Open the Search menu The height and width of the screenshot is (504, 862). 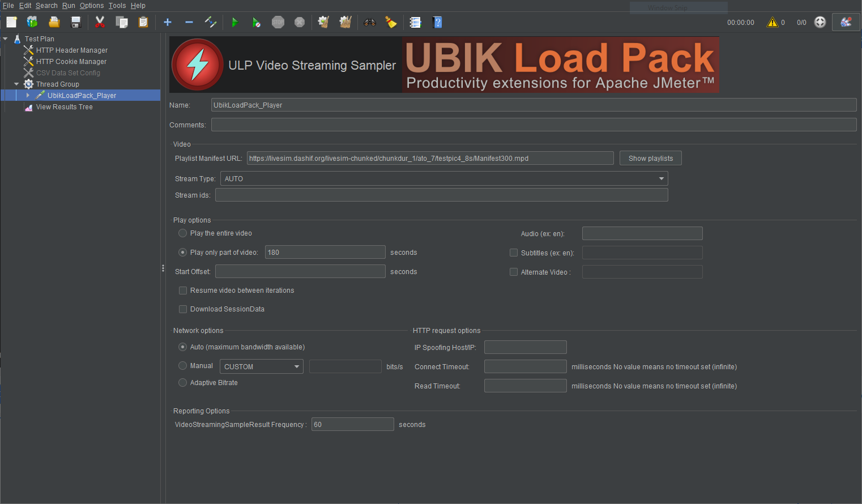pos(46,6)
